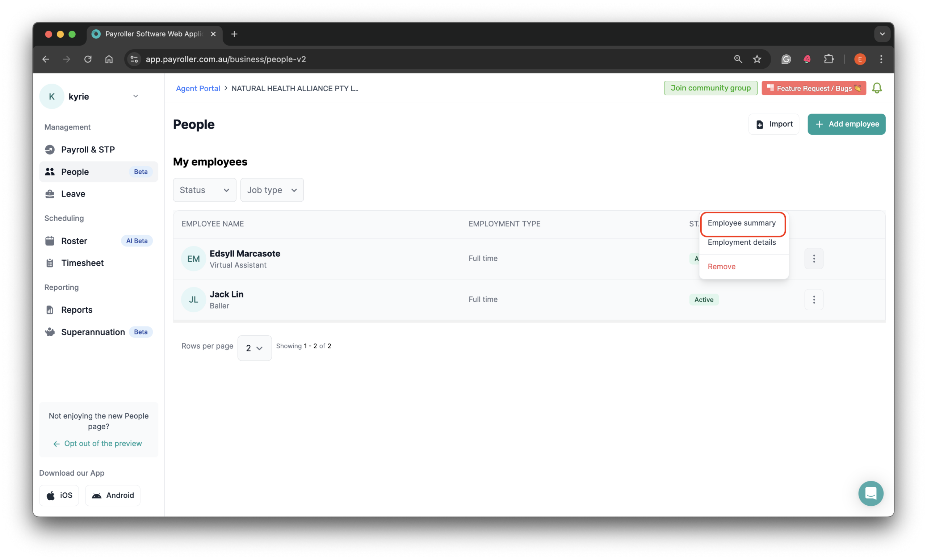Viewport: 927px width, 560px height.
Task: Bookmark page with star icon
Action: 756,59
